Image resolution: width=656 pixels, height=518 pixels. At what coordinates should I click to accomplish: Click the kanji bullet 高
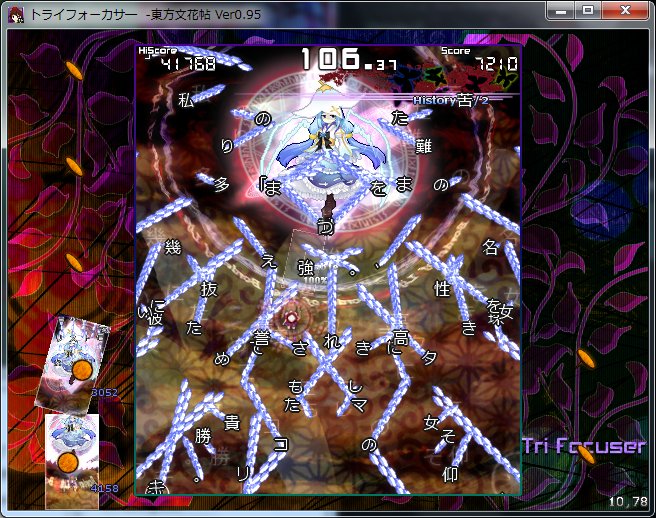click(x=400, y=337)
